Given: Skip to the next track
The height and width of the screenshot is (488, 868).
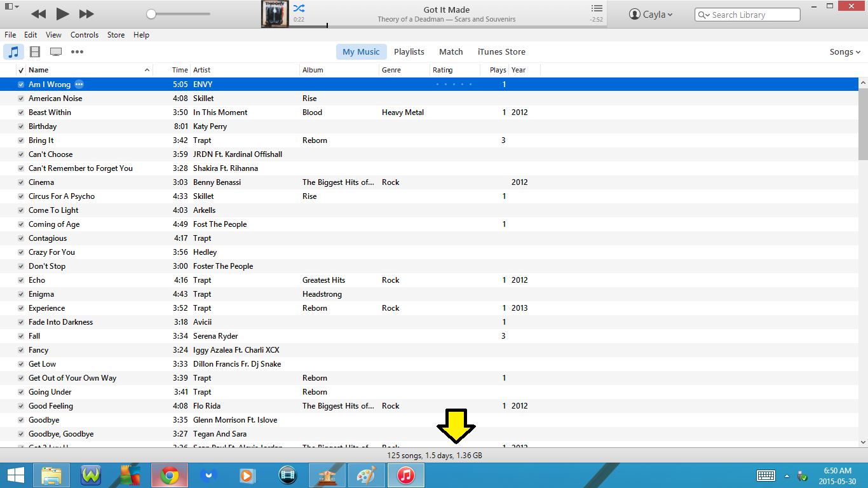Looking at the screenshot, I should pos(86,14).
